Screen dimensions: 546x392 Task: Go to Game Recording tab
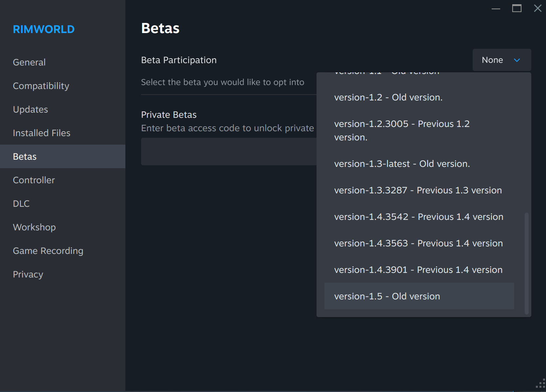tap(63, 251)
